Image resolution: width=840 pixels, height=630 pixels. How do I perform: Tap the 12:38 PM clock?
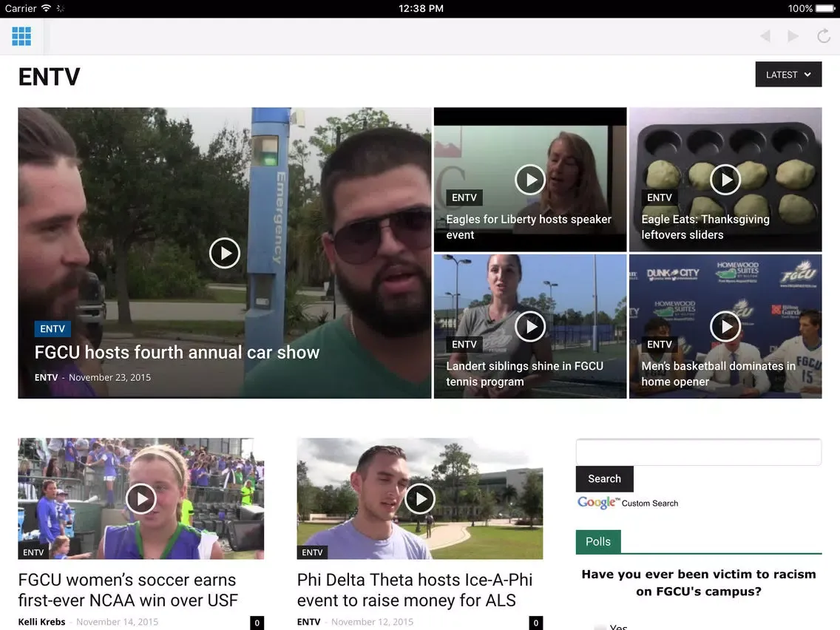coord(421,8)
